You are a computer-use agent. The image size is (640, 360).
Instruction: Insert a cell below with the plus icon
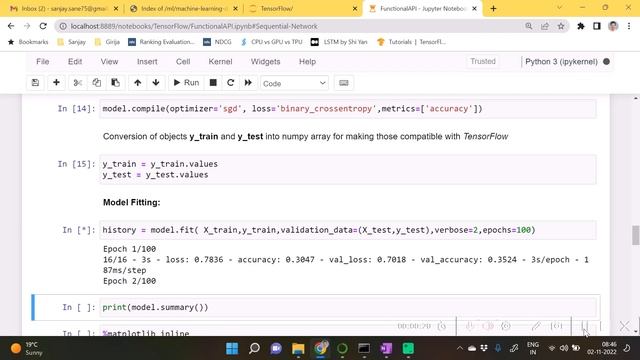[56, 83]
